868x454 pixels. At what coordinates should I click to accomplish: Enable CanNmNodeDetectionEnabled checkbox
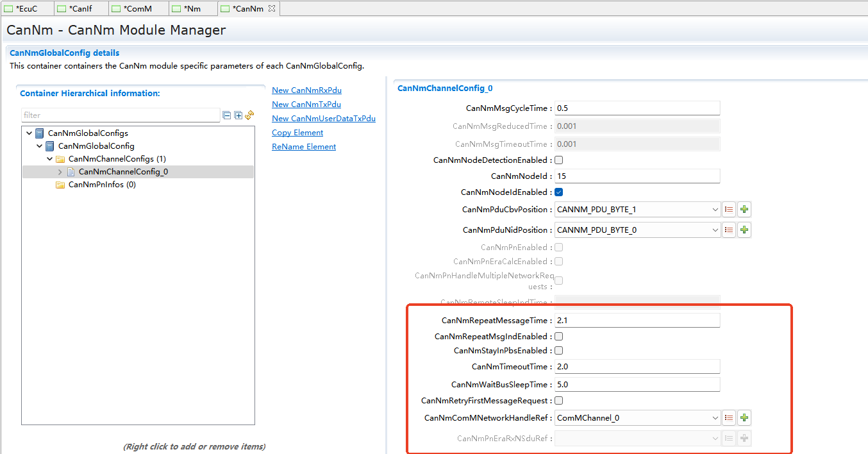[558, 160]
